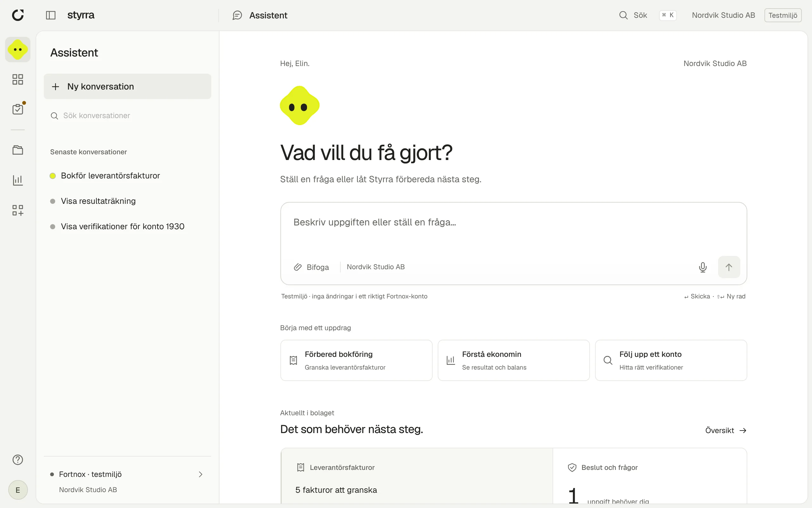Viewport: 812px width, 508px height.
Task: Open the Förbered bokföring task card
Action: click(x=356, y=360)
